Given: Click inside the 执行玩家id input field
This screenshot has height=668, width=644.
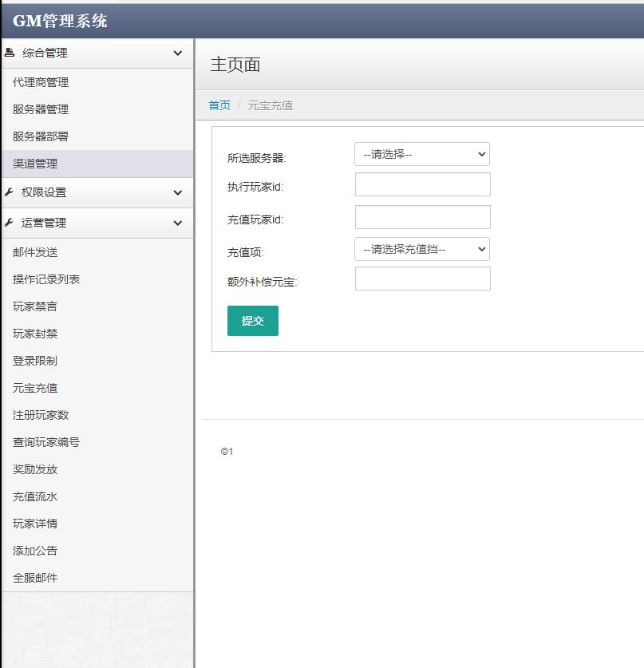Looking at the screenshot, I should click(x=422, y=184).
